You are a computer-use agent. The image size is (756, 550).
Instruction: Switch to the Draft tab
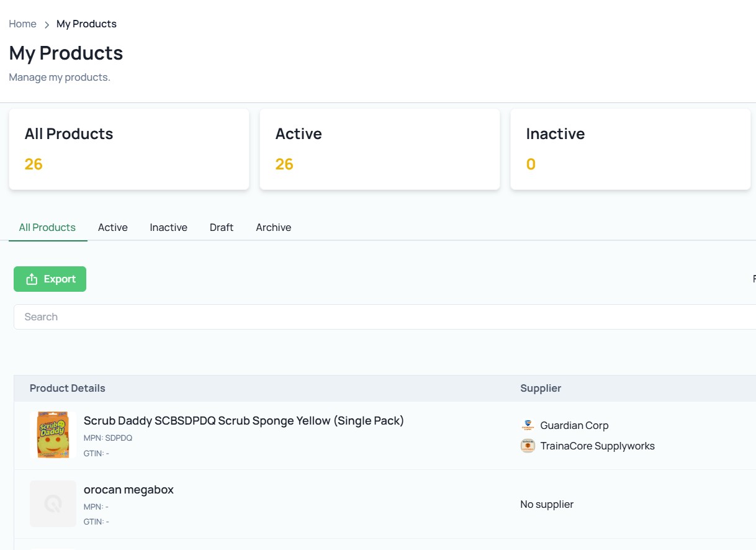click(222, 227)
